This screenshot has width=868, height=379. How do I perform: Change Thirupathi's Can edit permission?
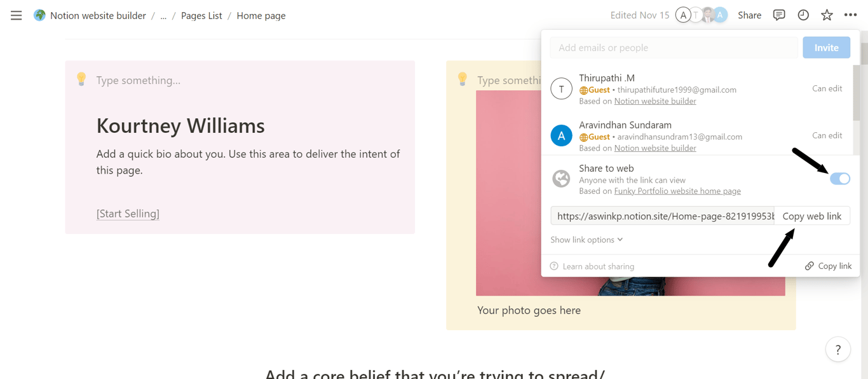tap(827, 88)
